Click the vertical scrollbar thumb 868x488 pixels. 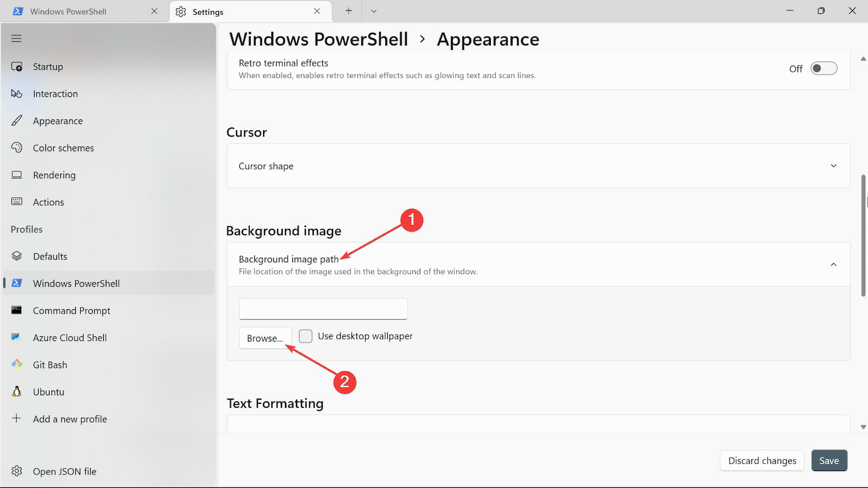tap(863, 235)
